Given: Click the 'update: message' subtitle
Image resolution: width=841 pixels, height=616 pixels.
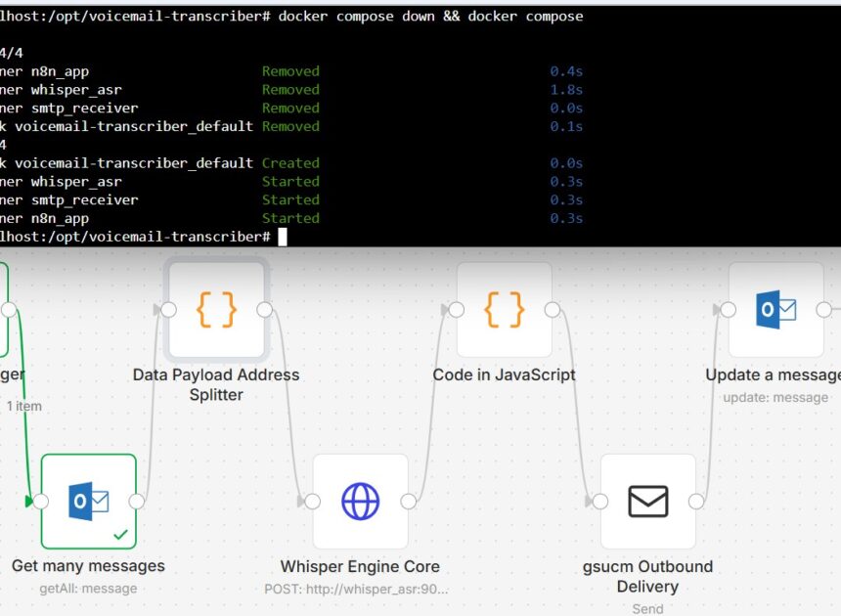Looking at the screenshot, I should [775, 397].
